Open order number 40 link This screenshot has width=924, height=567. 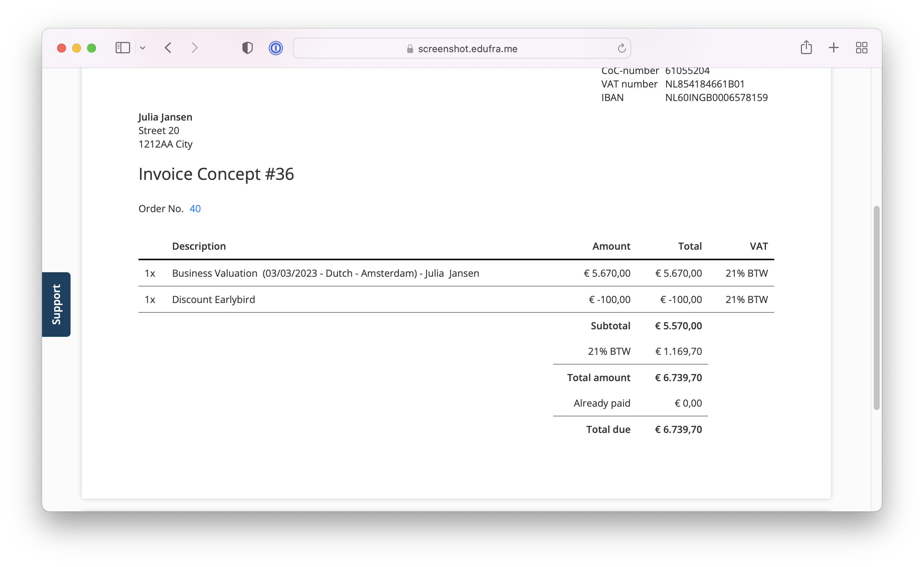[195, 209]
